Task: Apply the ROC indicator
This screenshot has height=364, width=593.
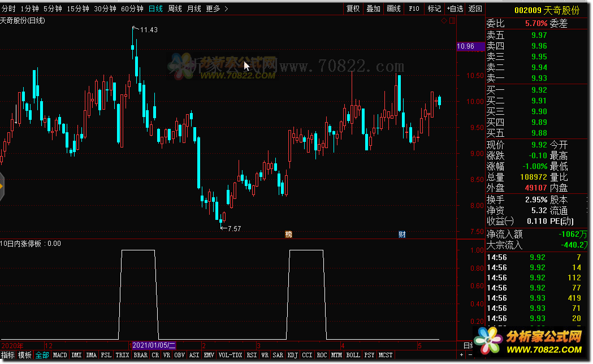Action: (x=322, y=355)
